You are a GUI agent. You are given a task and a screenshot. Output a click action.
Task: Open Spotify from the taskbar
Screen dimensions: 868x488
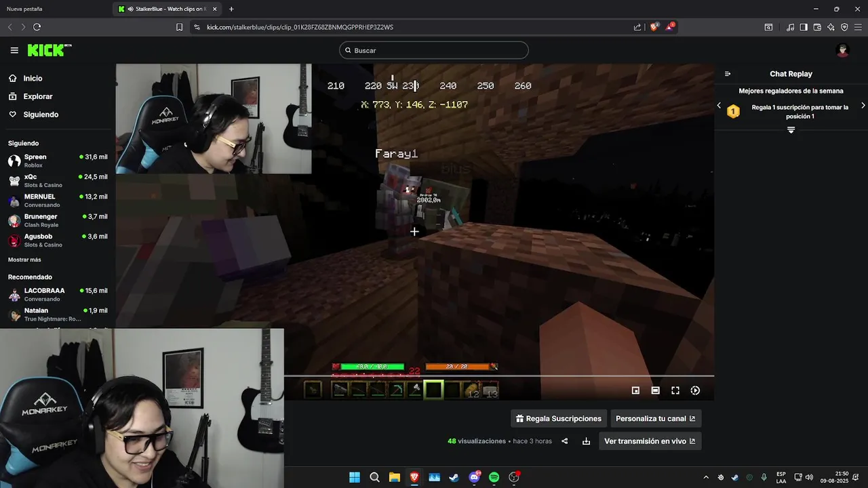point(494,477)
